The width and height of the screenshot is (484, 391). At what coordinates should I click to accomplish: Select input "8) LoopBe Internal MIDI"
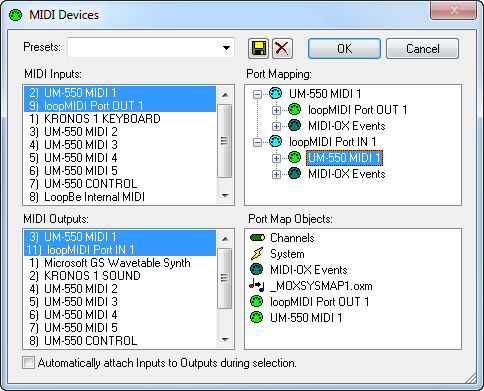[x=120, y=197]
